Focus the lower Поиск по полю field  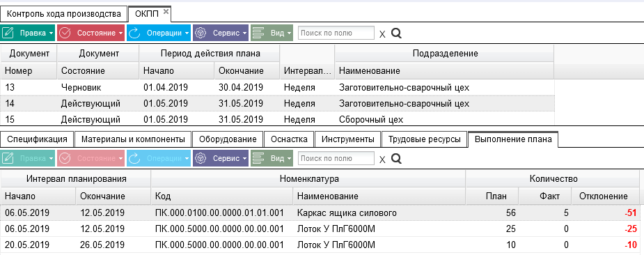click(x=336, y=158)
